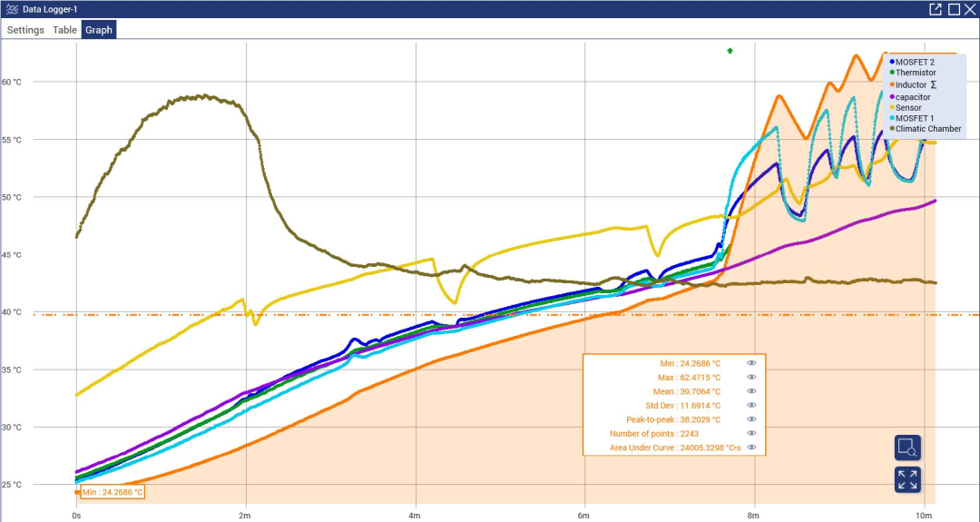Toggle the eye icon for Mean statistic

point(752,391)
